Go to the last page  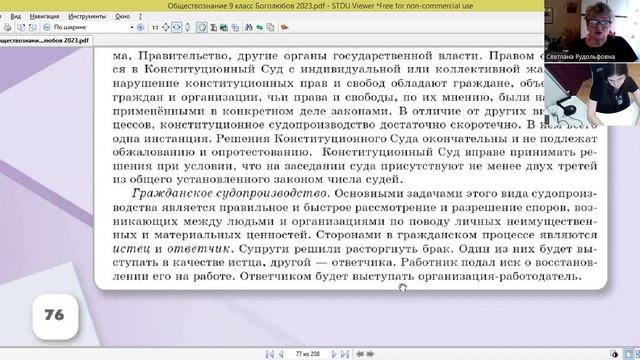pos(345,354)
